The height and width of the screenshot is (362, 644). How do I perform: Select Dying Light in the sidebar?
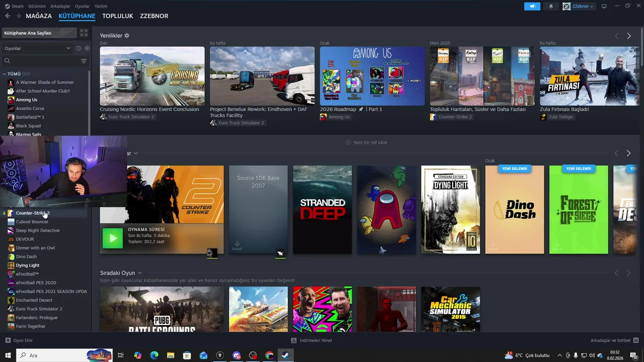(28, 265)
